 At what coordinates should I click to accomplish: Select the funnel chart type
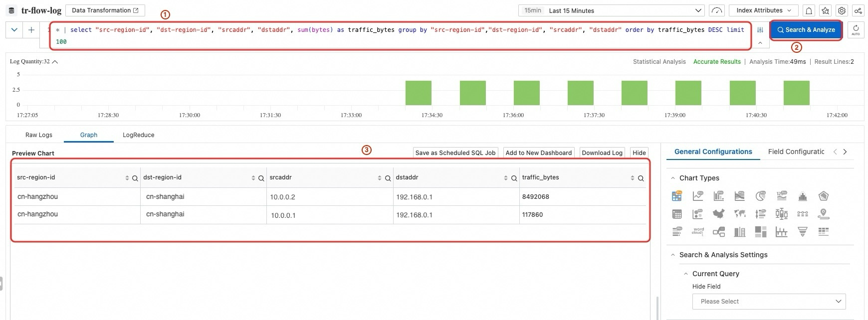(x=803, y=232)
